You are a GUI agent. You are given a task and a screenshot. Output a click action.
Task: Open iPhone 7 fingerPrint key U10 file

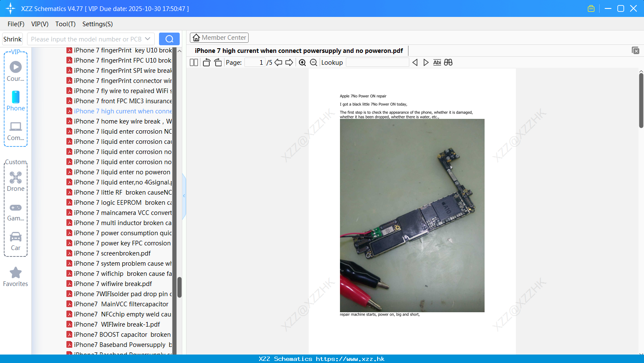click(119, 50)
